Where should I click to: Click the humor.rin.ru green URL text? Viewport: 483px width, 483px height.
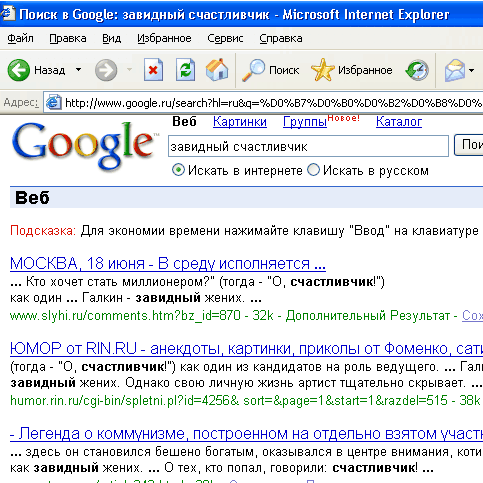pyautogui.click(x=229, y=400)
